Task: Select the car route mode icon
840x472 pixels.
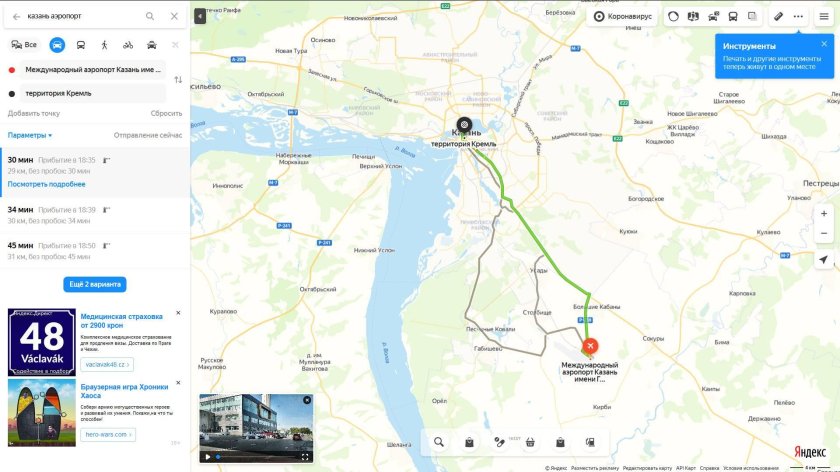Action: [x=57, y=45]
